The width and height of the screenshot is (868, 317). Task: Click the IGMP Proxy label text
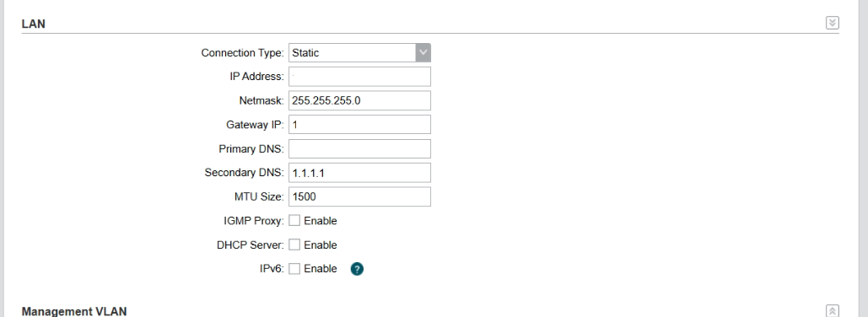click(254, 221)
